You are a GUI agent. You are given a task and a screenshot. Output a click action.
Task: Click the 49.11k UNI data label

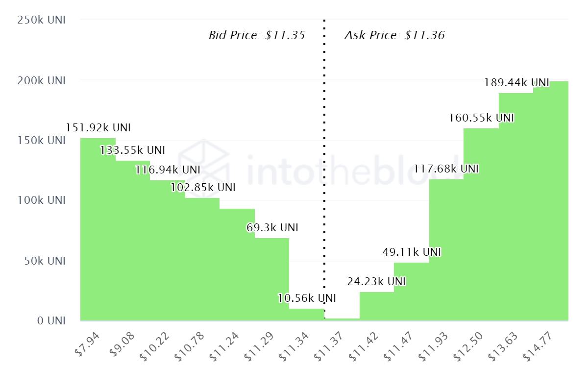pyautogui.click(x=412, y=252)
